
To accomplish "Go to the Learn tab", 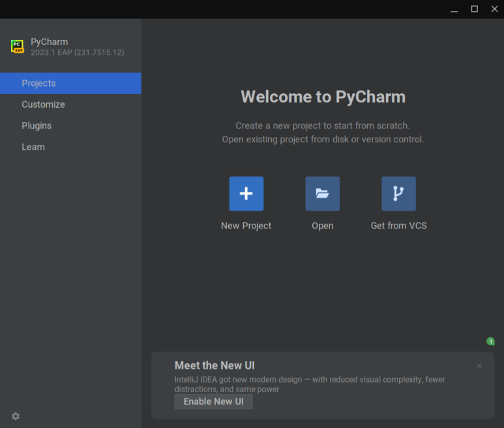I will coord(70,147).
